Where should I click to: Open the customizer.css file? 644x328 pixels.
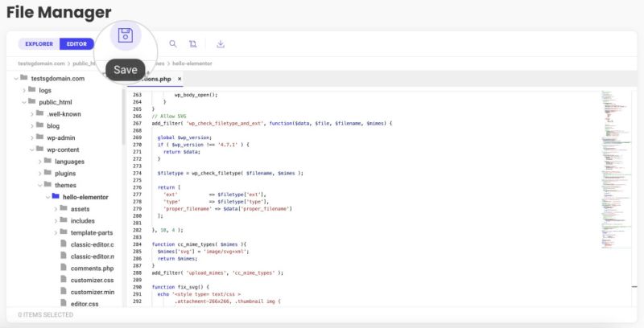(x=92, y=281)
